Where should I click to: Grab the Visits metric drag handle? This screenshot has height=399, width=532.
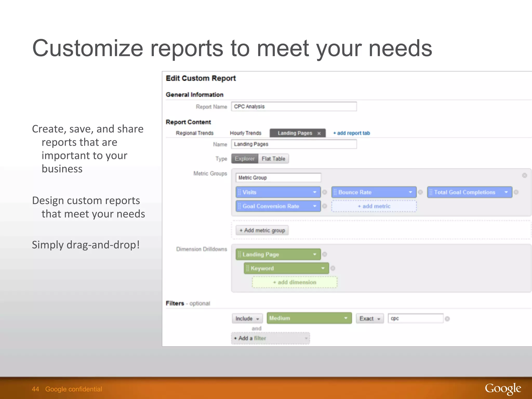point(240,192)
